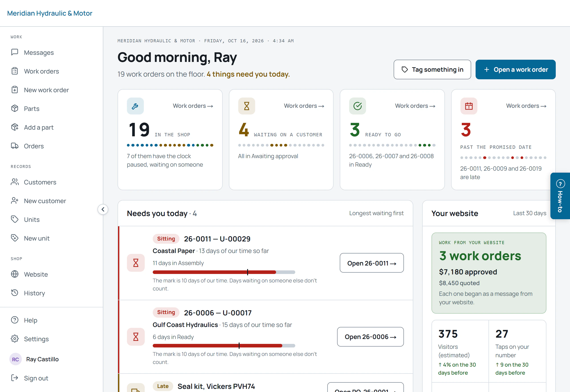Click the Meridian Hydraulic & Motor header title
Screen dimensions: 570x392
50,13
